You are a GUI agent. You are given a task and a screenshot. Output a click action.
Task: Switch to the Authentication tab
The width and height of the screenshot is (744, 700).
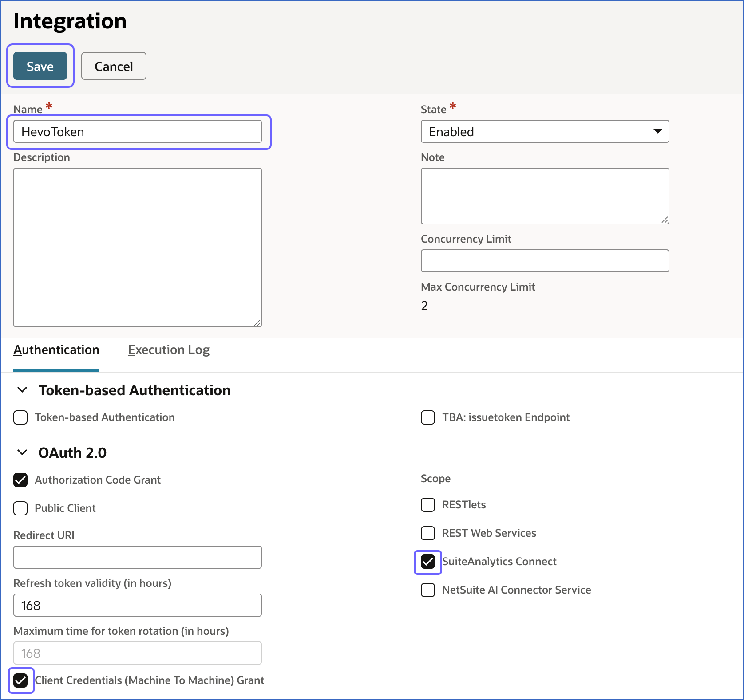[x=56, y=350]
